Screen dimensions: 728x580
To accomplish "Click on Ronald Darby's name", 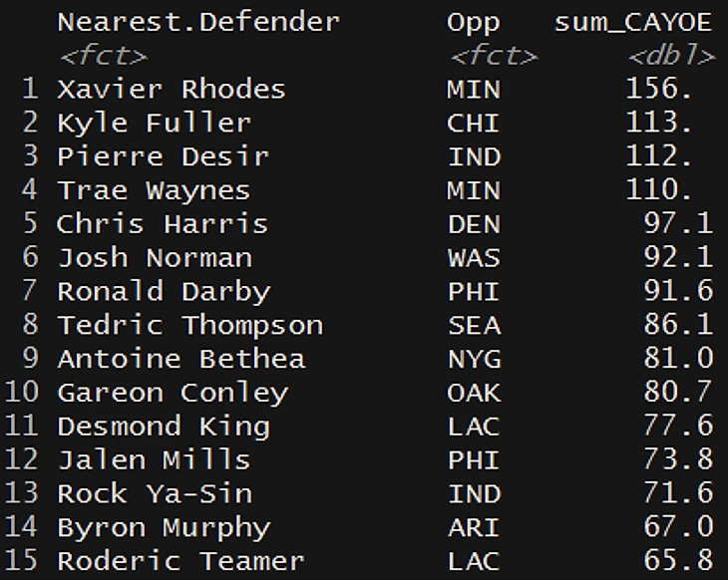I will [163, 291].
